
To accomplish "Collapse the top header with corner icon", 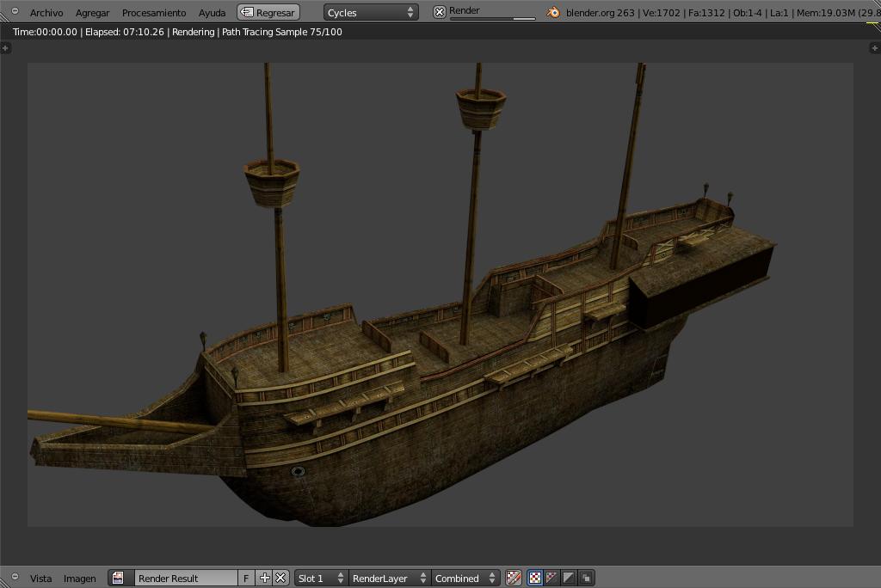I will [15, 11].
